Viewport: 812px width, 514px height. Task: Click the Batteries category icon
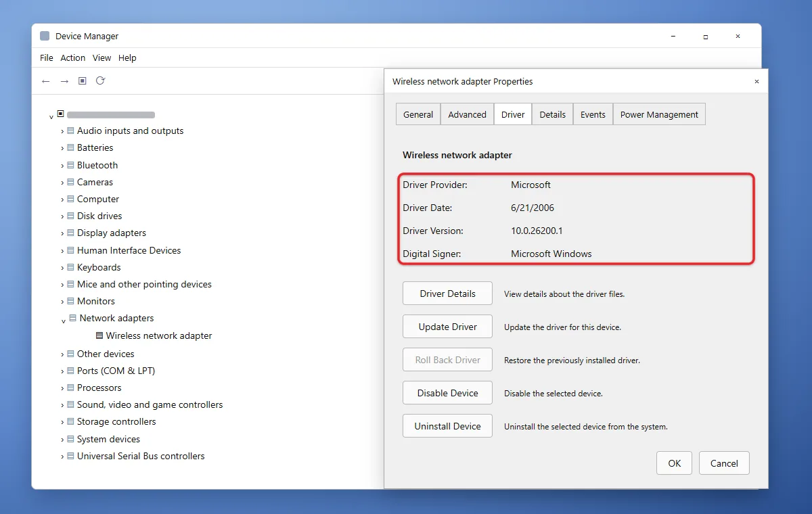click(x=70, y=148)
